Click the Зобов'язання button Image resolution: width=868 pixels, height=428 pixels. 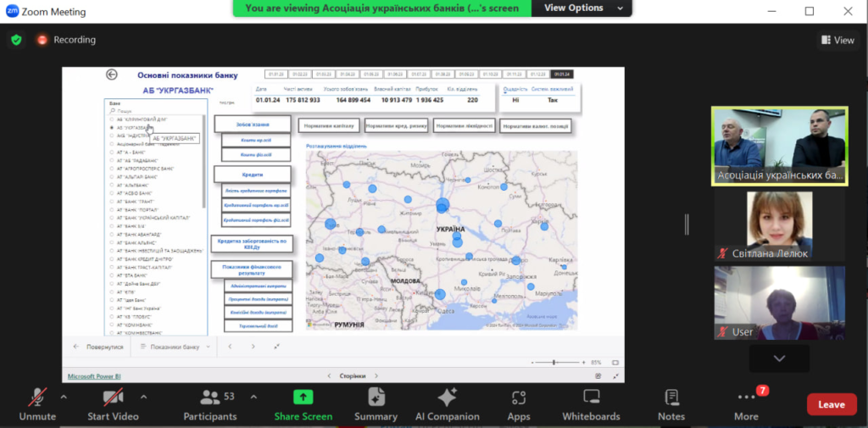click(253, 124)
